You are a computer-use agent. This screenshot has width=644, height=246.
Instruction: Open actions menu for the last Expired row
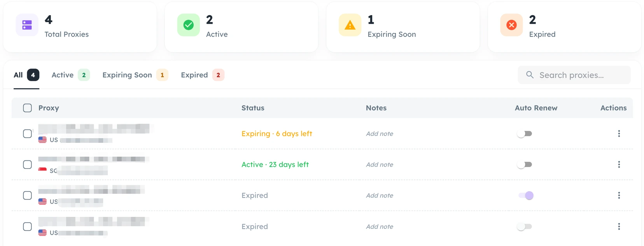pos(619,227)
